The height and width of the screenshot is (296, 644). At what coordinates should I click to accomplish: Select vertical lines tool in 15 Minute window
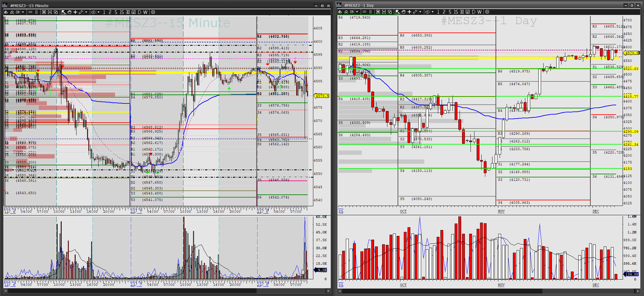point(36,12)
